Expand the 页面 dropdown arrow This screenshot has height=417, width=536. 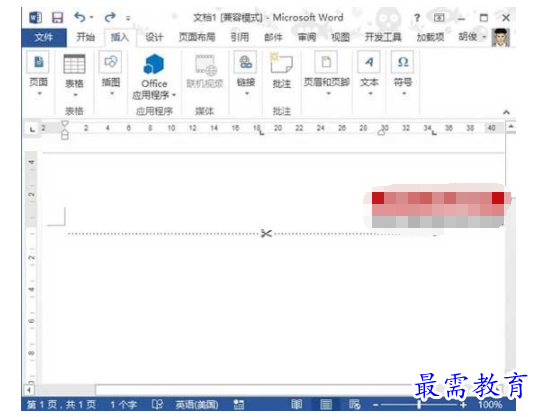39,93
